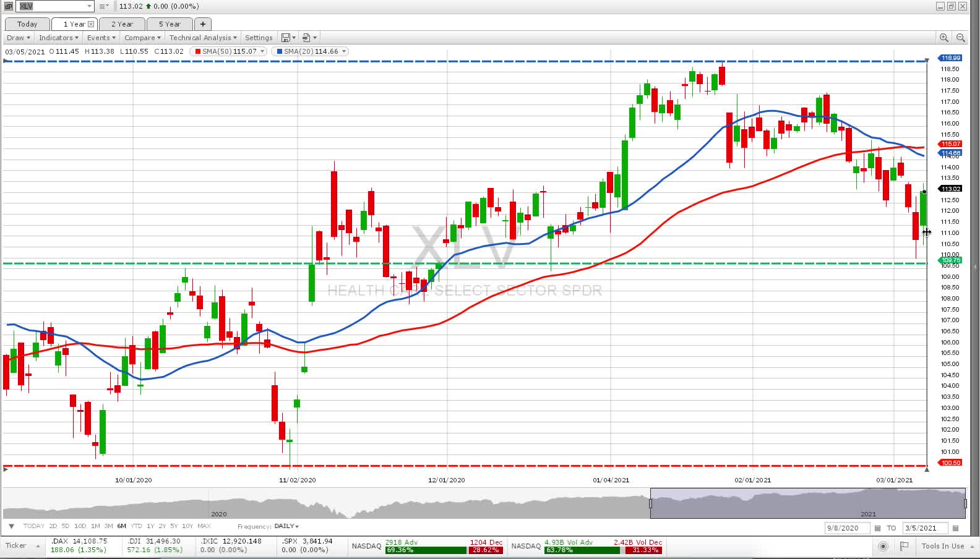The image size is (980, 559).
Task: Open the Events menu
Action: [x=101, y=38]
